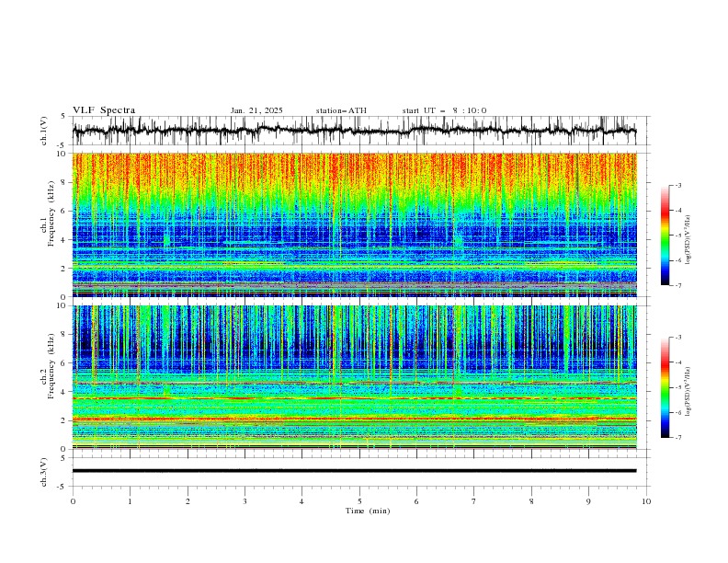Click the date 'Jan. 21, 2025'
The height and width of the screenshot is (563, 728).
coord(256,110)
